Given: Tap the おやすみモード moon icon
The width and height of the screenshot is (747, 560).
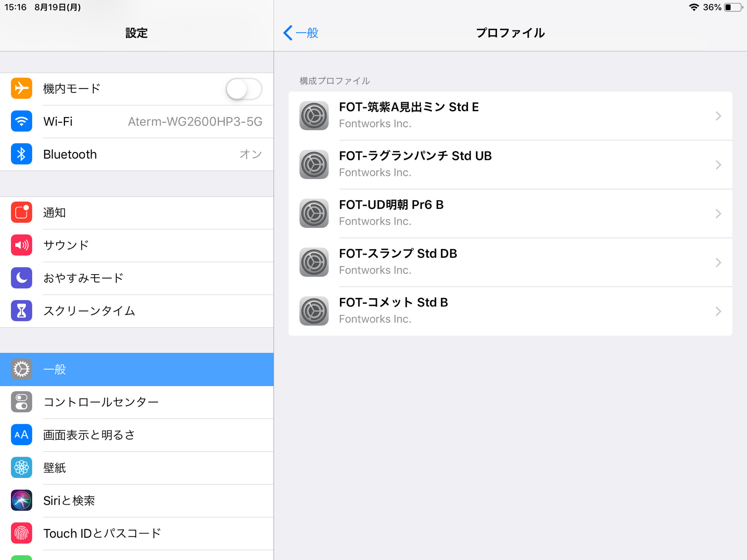Looking at the screenshot, I should pyautogui.click(x=21, y=278).
